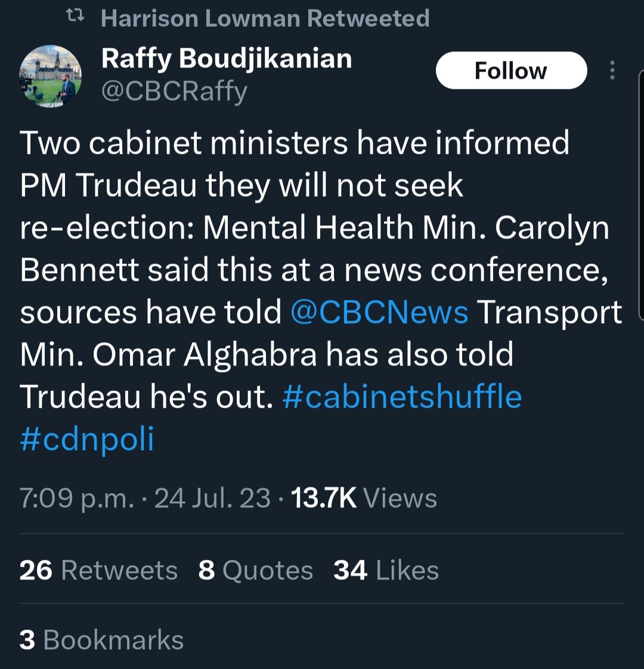Show the 26 Retweets list
The image size is (644, 669).
(x=98, y=570)
